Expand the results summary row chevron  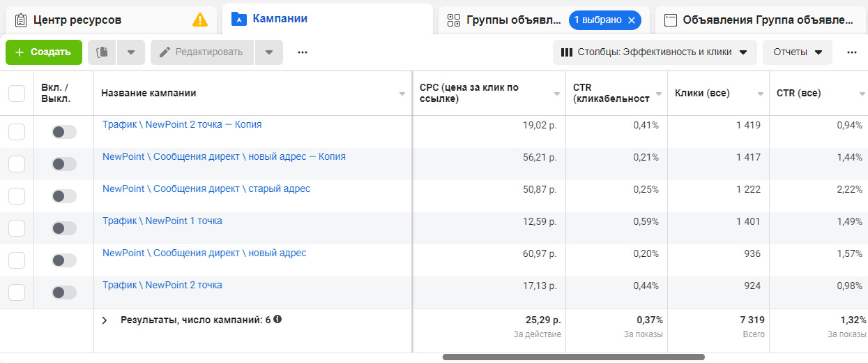pos(105,320)
